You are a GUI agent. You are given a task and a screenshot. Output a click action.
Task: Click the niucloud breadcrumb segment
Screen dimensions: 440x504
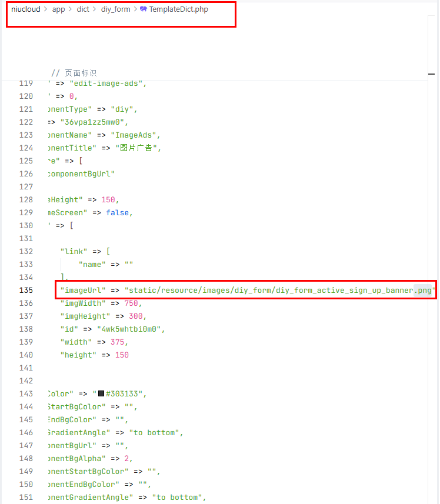(26, 9)
